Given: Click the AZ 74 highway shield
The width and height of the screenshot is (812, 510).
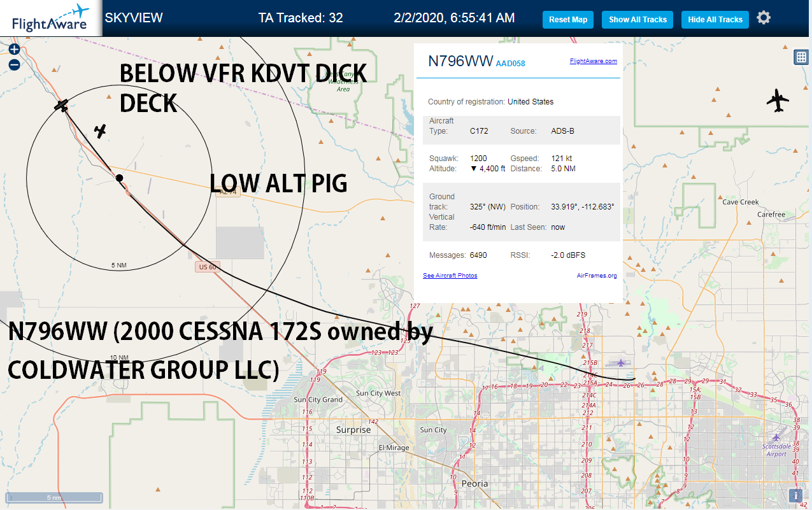Looking at the screenshot, I should [228, 192].
